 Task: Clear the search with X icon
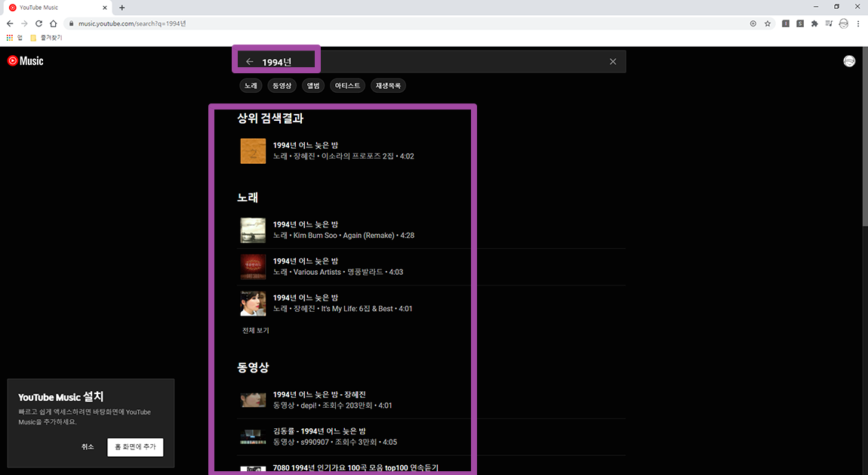613,61
